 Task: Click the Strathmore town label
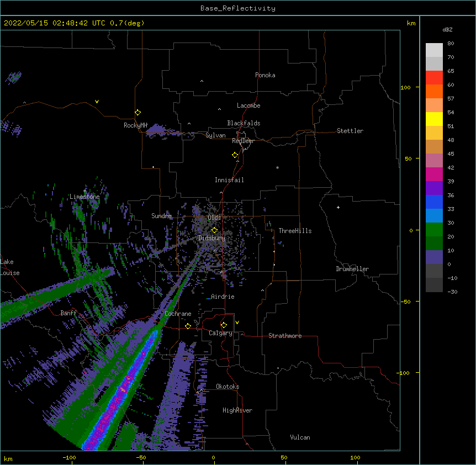coord(285,336)
